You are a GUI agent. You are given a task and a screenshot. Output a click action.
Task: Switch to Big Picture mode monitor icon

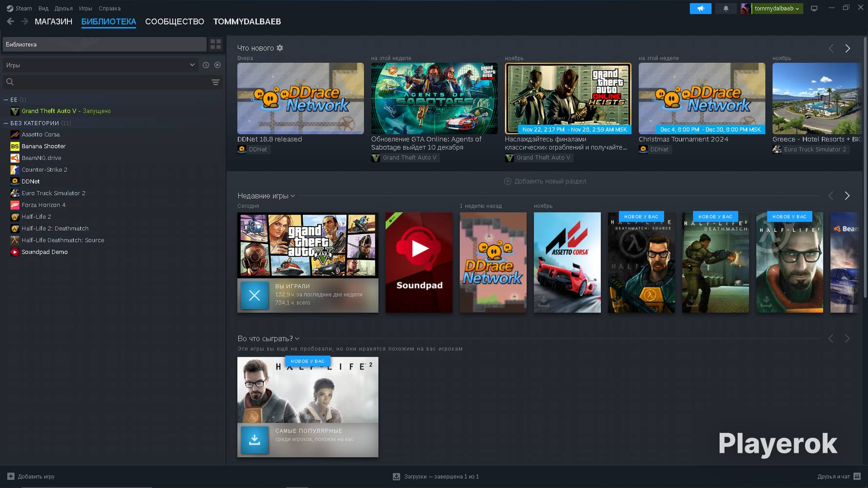click(814, 8)
